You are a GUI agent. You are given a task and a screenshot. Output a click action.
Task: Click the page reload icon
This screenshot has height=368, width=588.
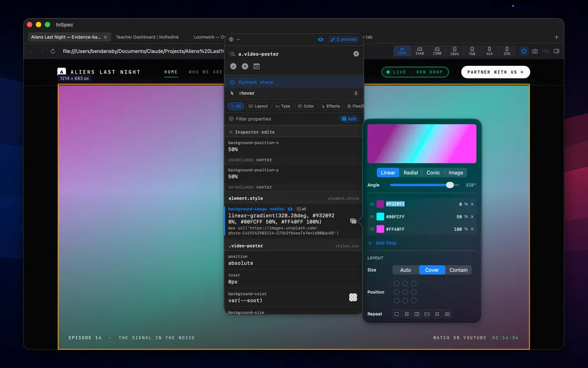[53, 51]
